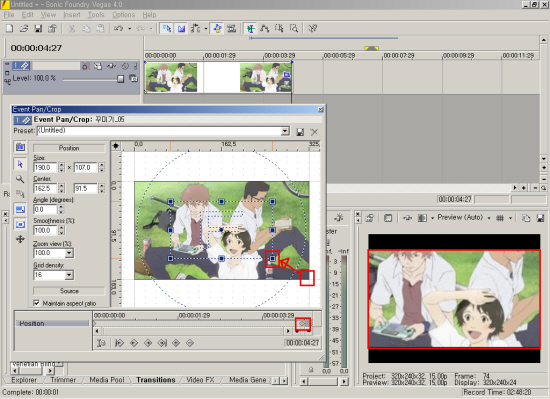Image resolution: width=550 pixels, height=399 pixels.
Task: Click the bottom-right crop handle
Action: point(273,259)
